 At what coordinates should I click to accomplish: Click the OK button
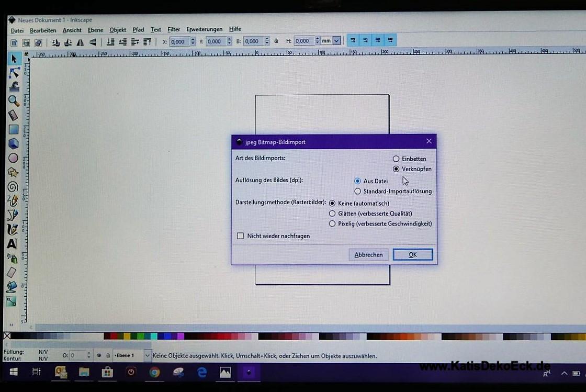pyautogui.click(x=412, y=255)
